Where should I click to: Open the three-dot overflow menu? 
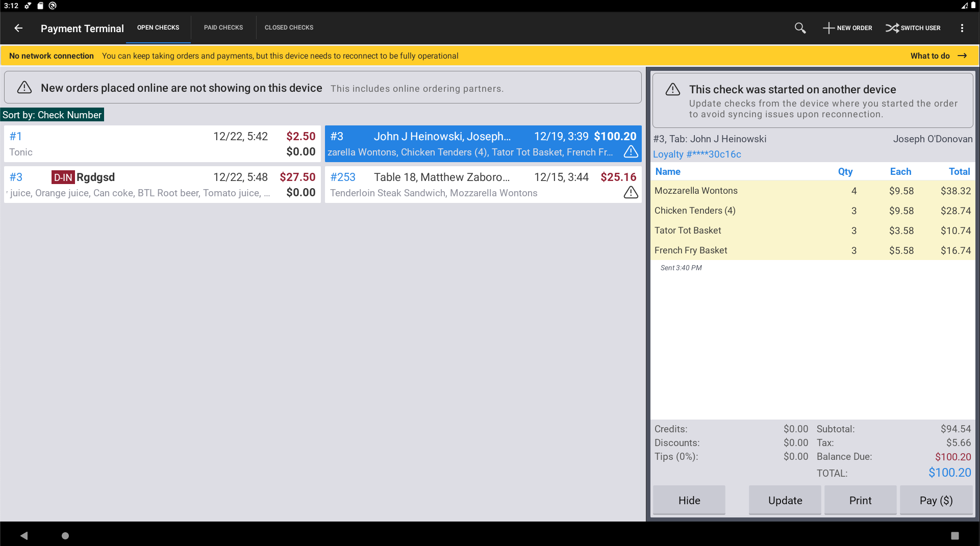coord(962,28)
